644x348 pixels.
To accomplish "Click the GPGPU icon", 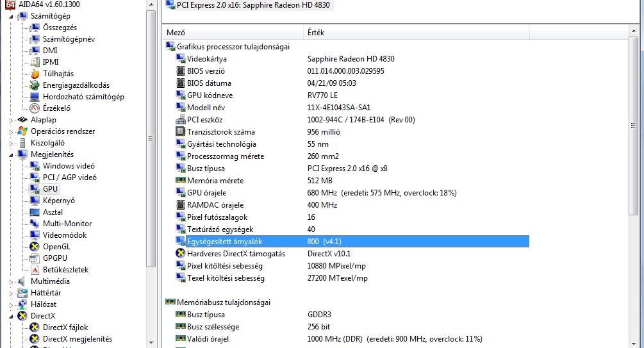I will pyautogui.click(x=35, y=258).
